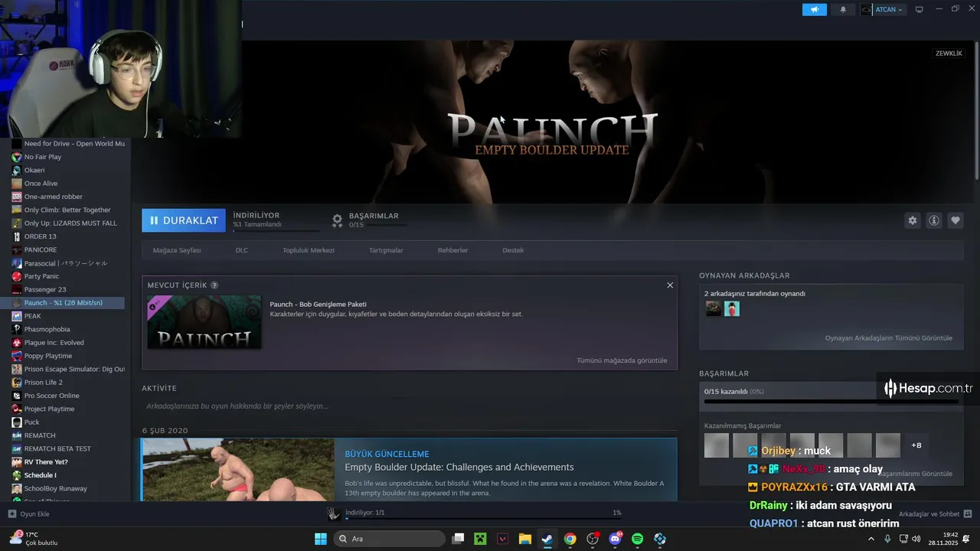Click the achievements 0/15 progress bar
The width and height of the screenshot is (980, 551).
tap(831, 401)
